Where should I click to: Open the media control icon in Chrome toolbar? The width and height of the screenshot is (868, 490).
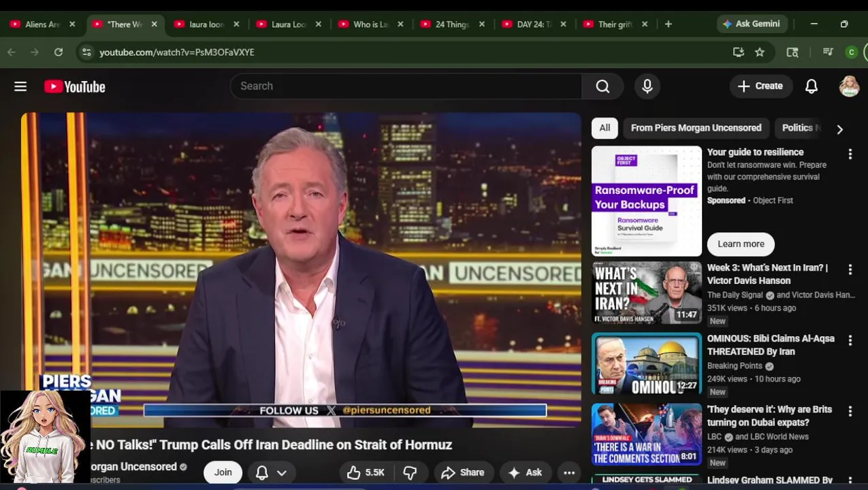(828, 52)
